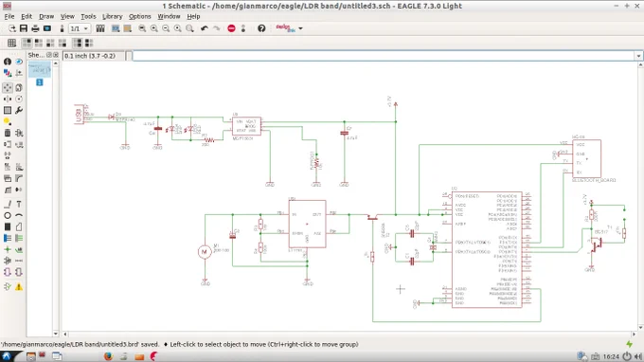The width and height of the screenshot is (644, 362).
Task: Click the Save icon in the toolbar
Action: (x=24, y=28)
